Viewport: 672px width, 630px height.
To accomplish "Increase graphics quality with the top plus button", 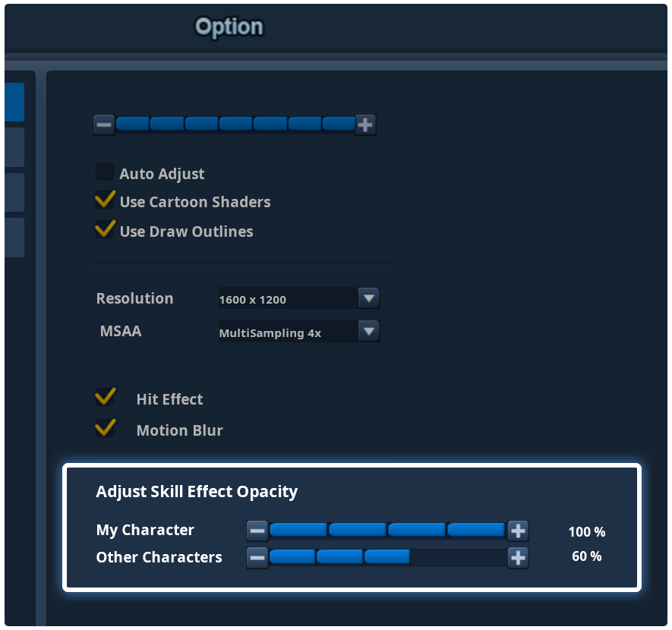I will pos(365,125).
